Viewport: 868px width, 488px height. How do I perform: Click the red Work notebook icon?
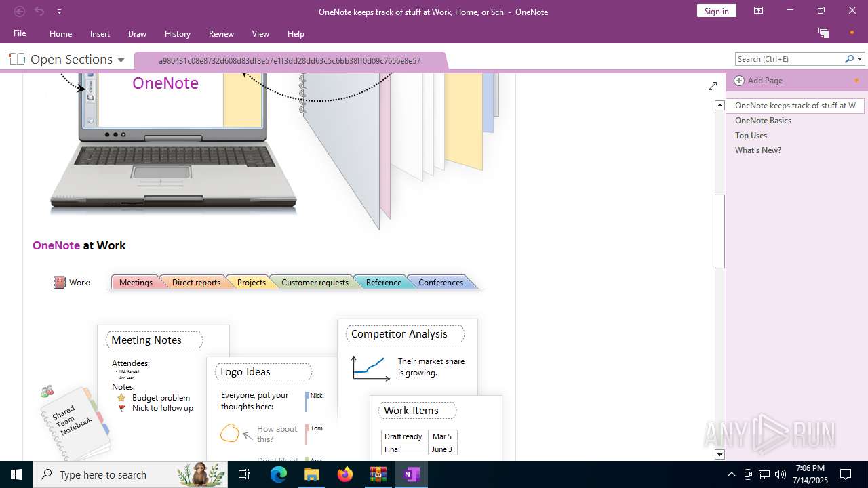click(x=60, y=283)
